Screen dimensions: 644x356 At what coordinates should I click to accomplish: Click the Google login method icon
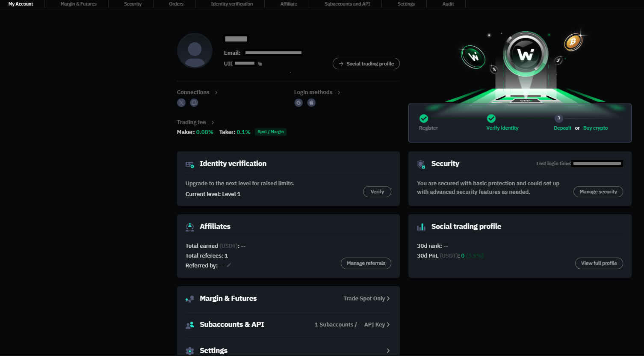tap(298, 103)
